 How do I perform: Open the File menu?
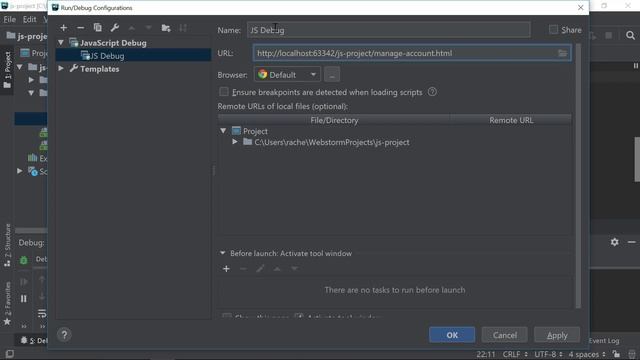click(9, 19)
